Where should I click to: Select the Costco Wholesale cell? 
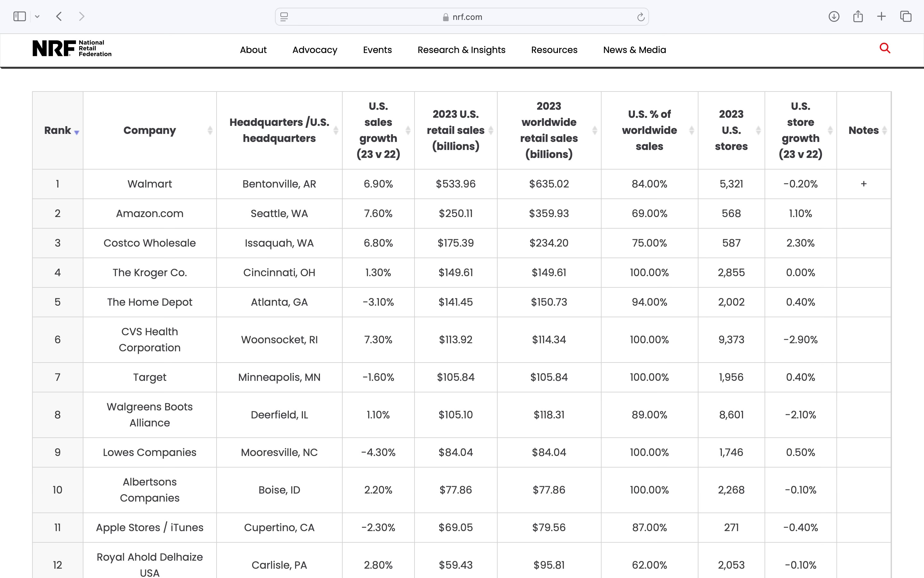click(150, 243)
